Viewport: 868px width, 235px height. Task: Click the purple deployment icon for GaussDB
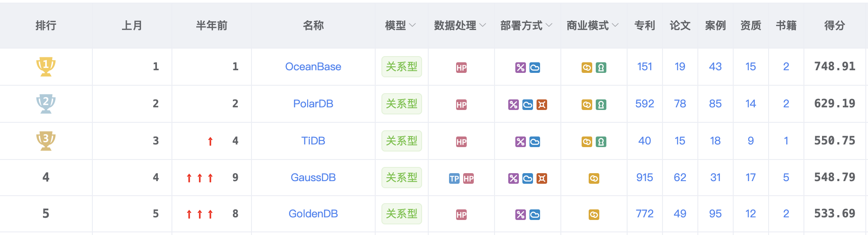pyautogui.click(x=513, y=178)
